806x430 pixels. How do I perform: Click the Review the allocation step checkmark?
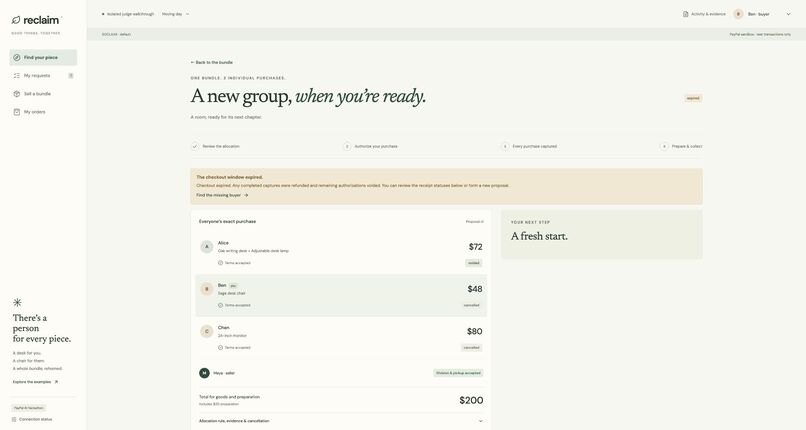[195, 146]
